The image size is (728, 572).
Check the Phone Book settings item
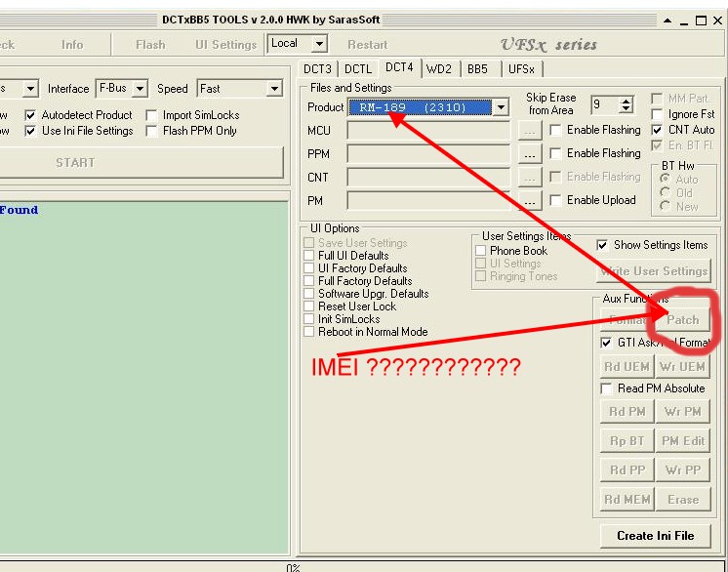pyautogui.click(x=480, y=251)
